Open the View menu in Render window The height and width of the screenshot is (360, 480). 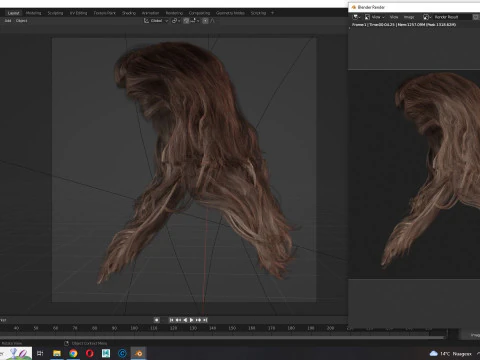click(x=394, y=17)
